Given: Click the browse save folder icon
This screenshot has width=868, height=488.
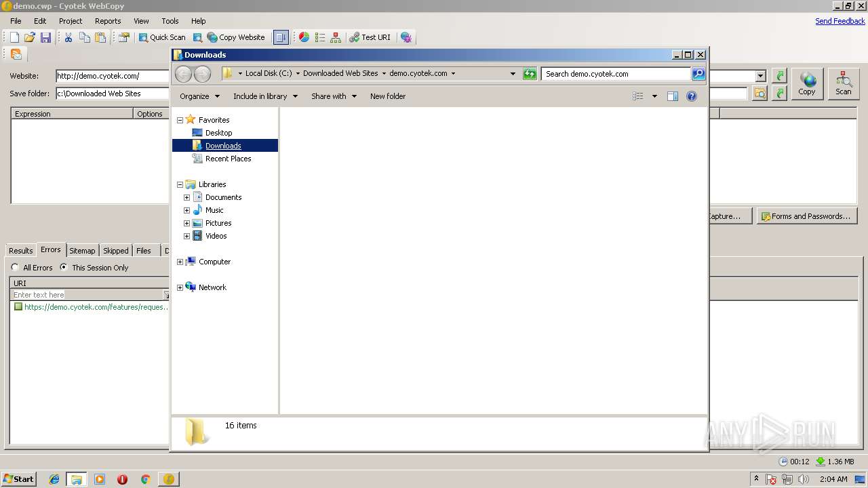Looking at the screenshot, I should coord(760,94).
